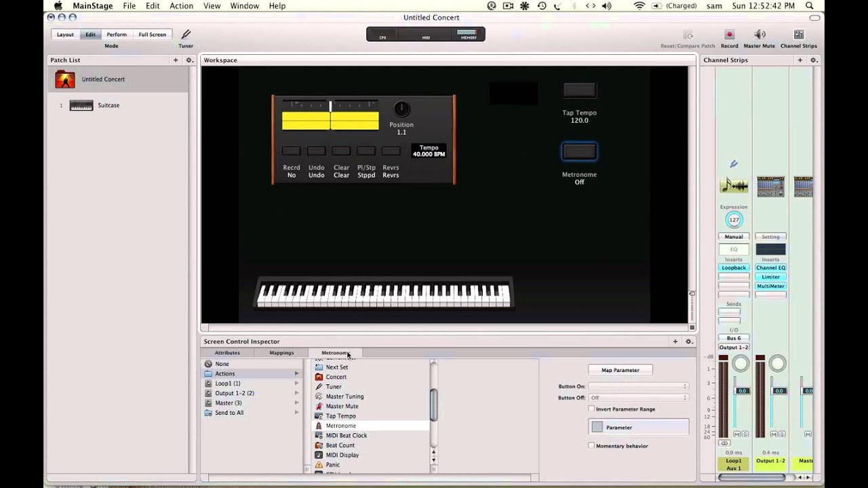
Task: Select Tap Tempo action in list
Action: click(x=370, y=416)
